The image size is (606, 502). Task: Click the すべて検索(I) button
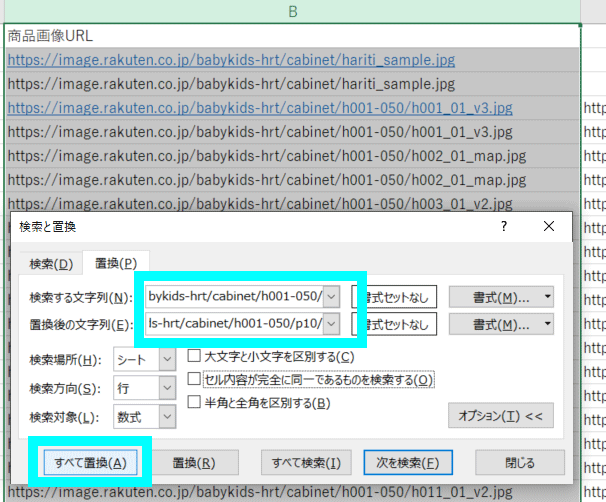point(306,462)
